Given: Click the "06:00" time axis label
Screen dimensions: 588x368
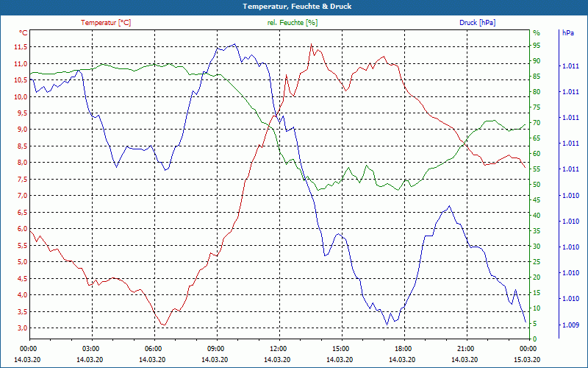Looking at the screenshot, I should [152, 349].
